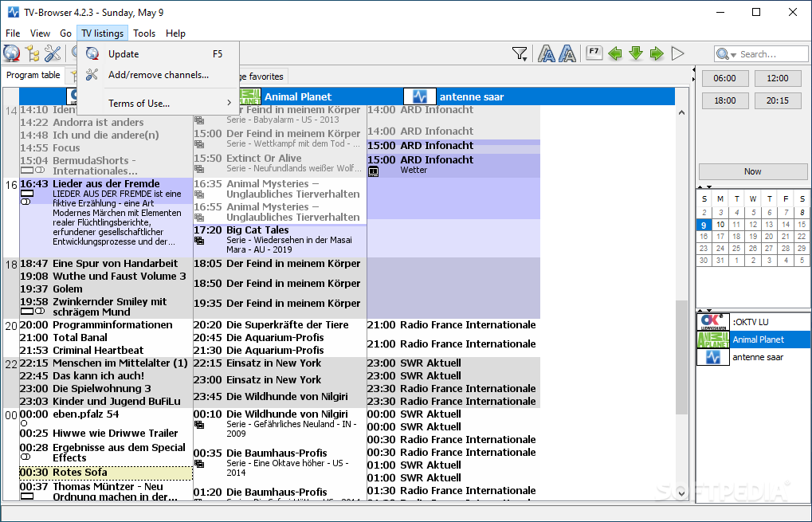Jump to 06:00 time button
The width and height of the screenshot is (812, 522).
tap(724, 78)
